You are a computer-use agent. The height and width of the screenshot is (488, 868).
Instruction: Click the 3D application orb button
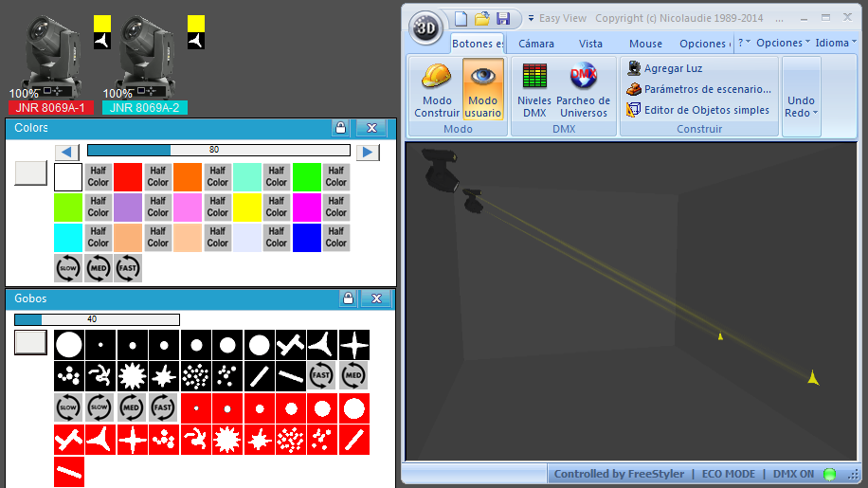pos(425,27)
